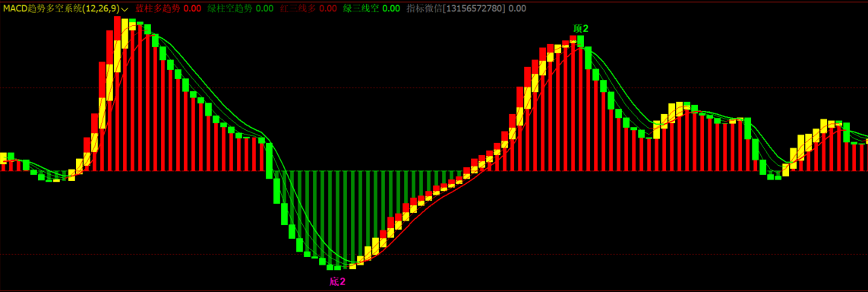Click the MACD趋势多空系统(12,26,9) indicator title
This screenshot has height=292, width=868.
(x=61, y=8)
